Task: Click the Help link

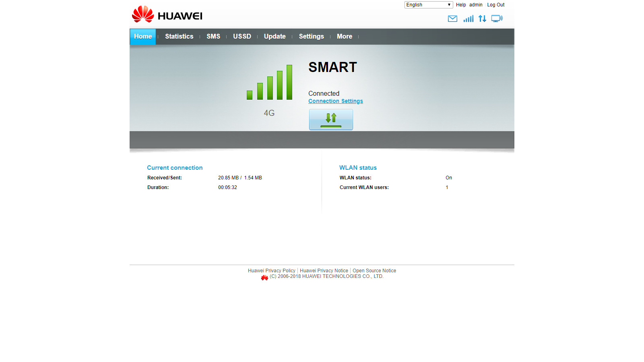Action: pos(461,5)
